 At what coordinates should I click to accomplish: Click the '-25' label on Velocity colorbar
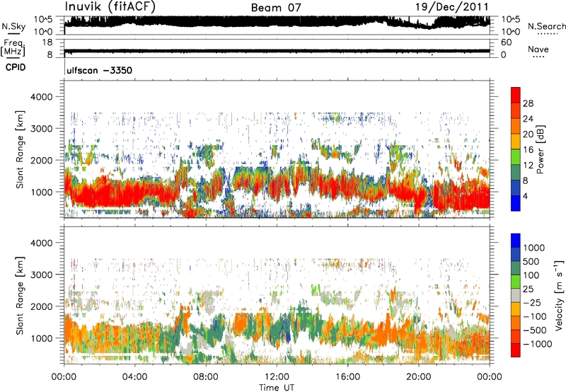click(532, 302)
